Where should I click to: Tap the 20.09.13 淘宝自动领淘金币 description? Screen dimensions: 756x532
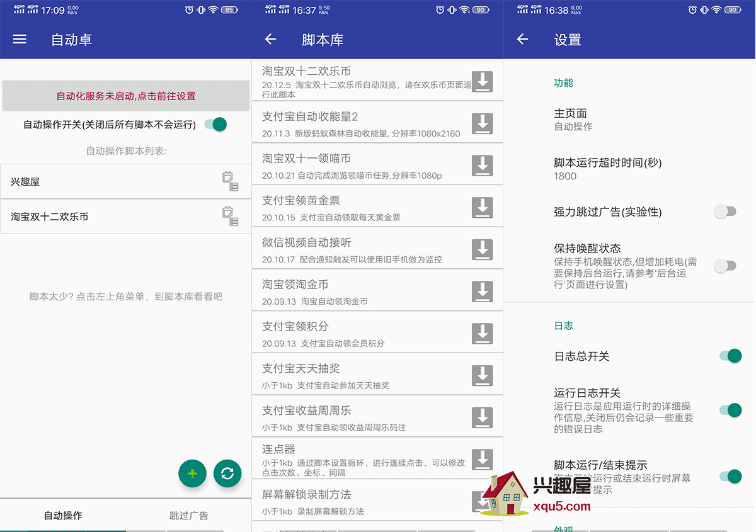click(x=315, y=302)
